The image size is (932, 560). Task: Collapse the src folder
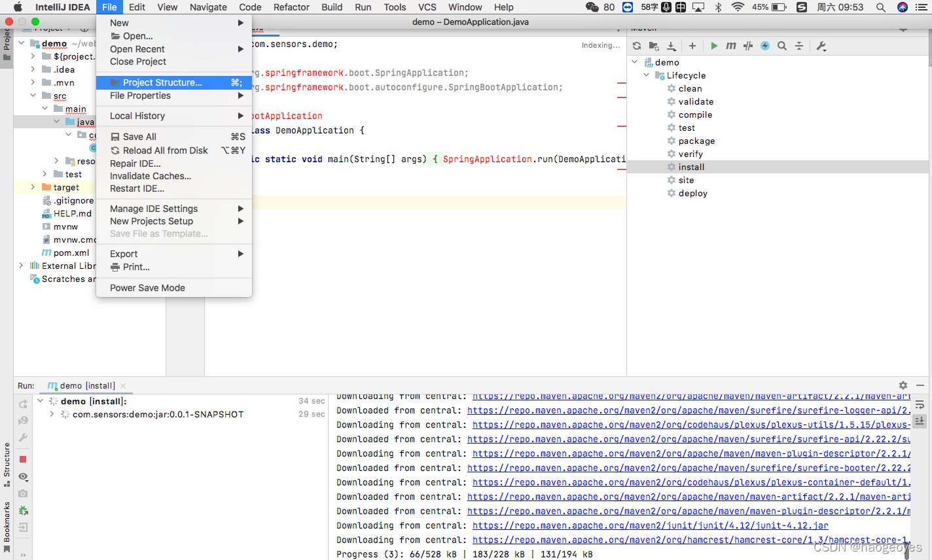tap(33, 96)
